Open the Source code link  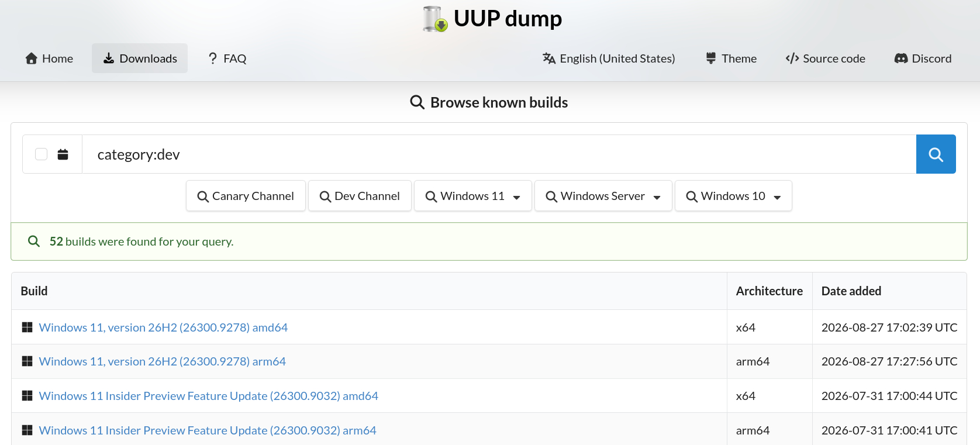pyautogui.click(x=826, y=58)
